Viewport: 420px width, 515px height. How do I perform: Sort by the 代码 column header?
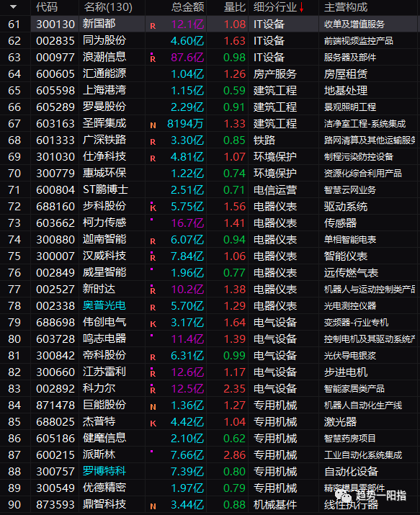(47, 7)
